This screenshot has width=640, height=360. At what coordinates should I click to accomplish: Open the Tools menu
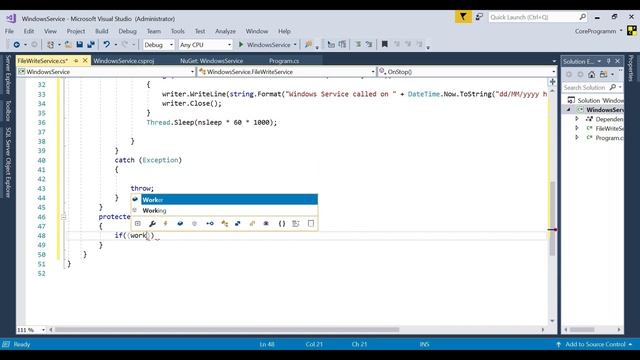click(178, 31)
